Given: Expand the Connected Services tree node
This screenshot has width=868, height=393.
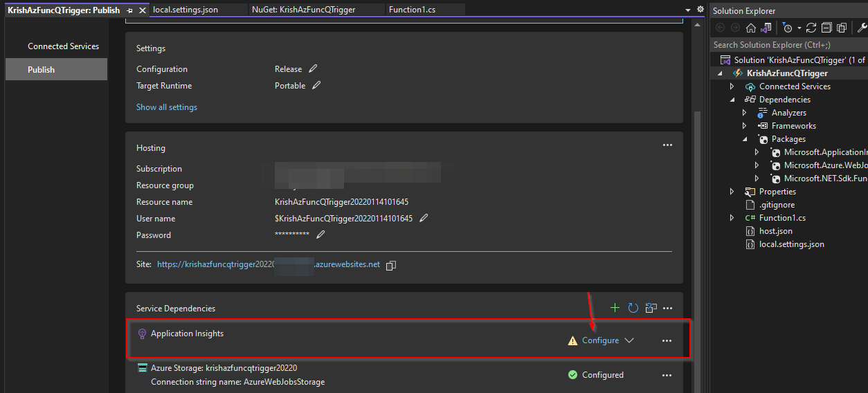Looking at the screenshot, I should pos(732,86).
